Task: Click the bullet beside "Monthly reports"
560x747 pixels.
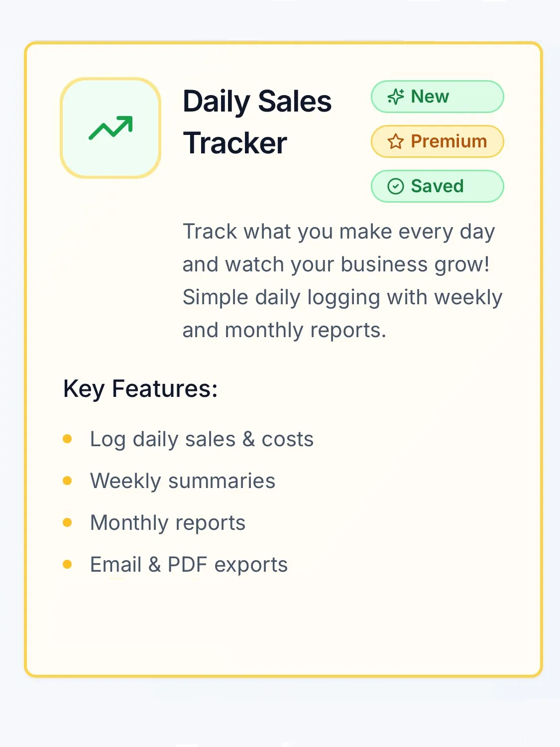Action: (x=68, y=522)
